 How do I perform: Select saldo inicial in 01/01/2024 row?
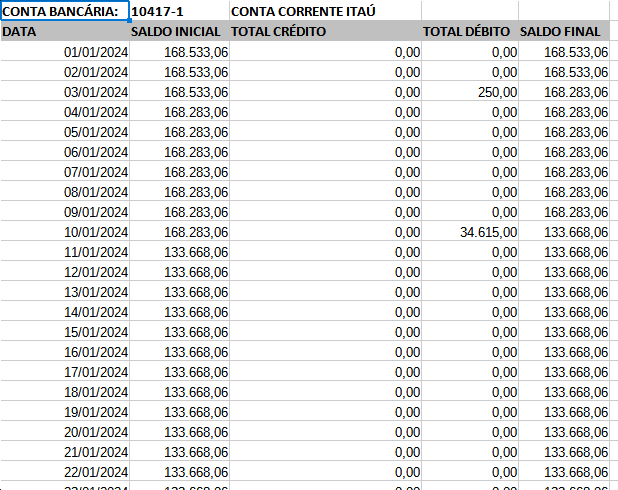(179, 52)
